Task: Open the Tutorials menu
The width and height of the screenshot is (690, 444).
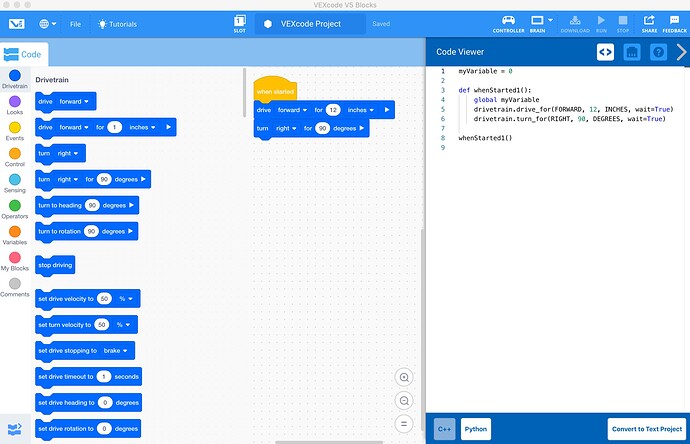Action: click(x=119, y=23)
